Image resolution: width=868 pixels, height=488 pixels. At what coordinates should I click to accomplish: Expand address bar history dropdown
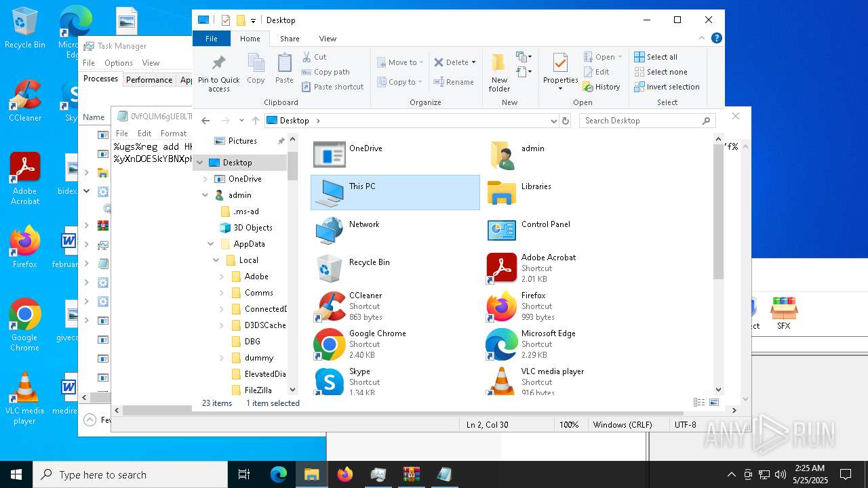[554, 121]
